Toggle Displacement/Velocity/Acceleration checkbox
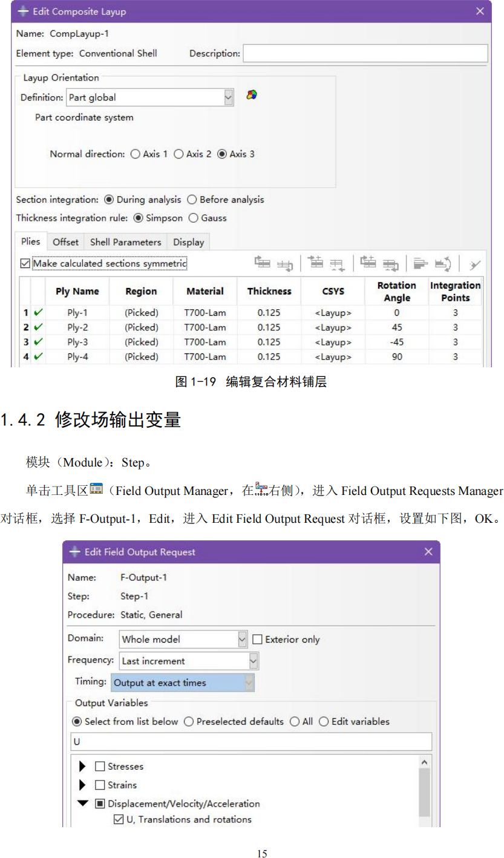Image resolution: width=504 pixels, height=858 pixels. (100, 804)
